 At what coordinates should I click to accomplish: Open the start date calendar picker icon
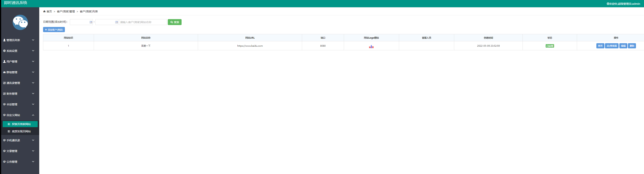click(x=91, y=22)
